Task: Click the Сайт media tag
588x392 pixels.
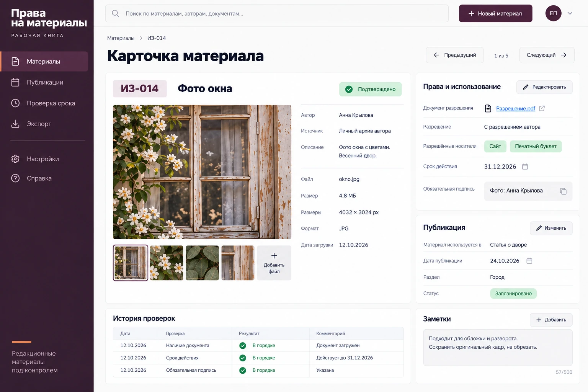Action: (x=495, y=146)
